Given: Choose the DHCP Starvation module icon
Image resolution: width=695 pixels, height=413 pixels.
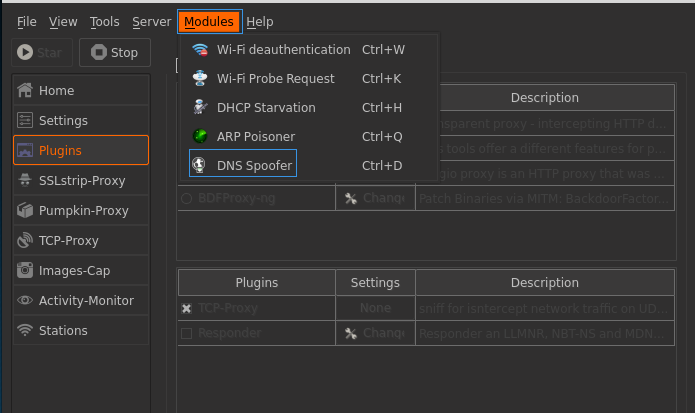Looking at the screenshot, I should (200, 108).
